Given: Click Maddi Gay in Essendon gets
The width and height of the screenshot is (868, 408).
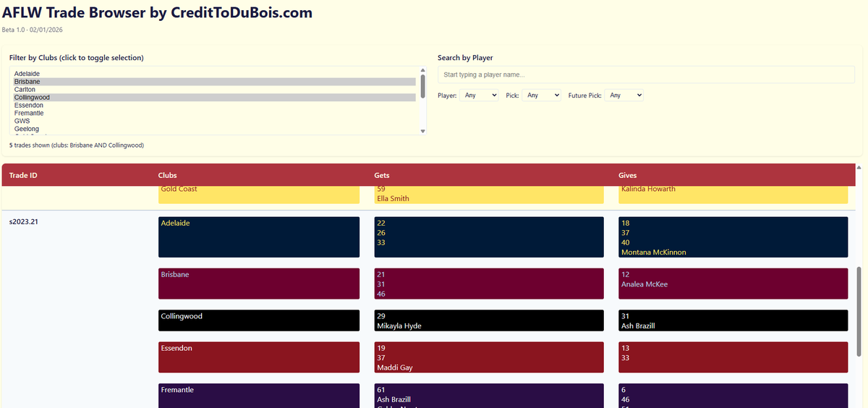Looking at the screenshot, I should [x=393, y=367].
